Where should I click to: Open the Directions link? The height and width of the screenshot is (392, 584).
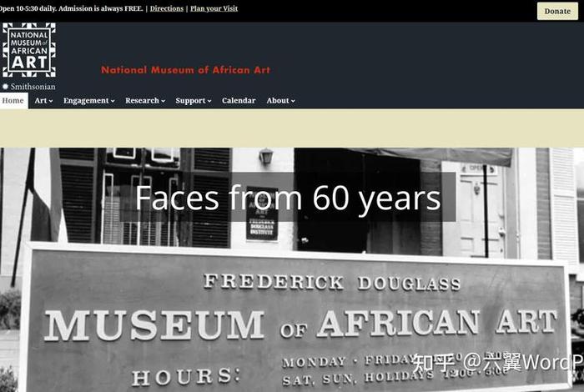click(167, 8)
